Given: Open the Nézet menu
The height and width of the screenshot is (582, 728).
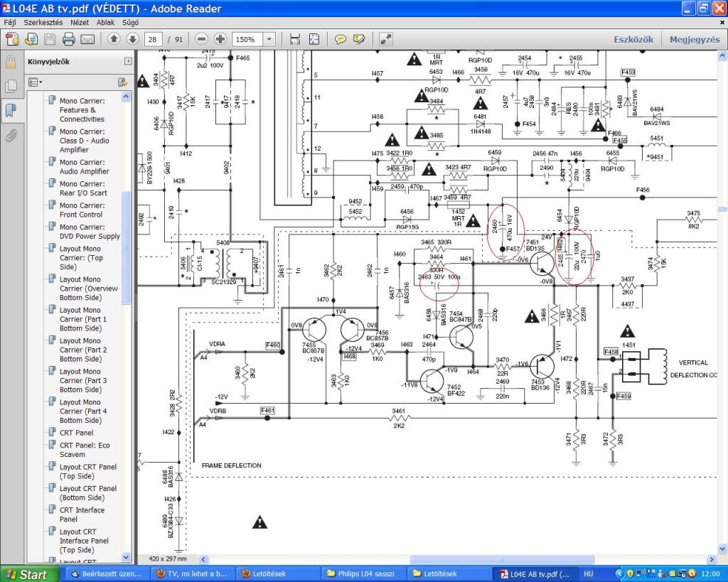Looking at the screenshot, I should coord(80,22).
